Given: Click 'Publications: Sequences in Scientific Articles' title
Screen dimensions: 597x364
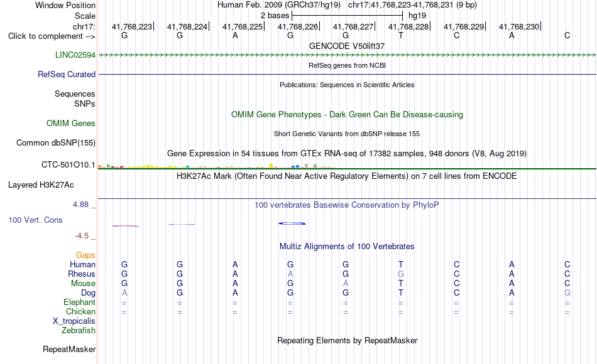Looking at the screenshot, I should pos(347,85).
